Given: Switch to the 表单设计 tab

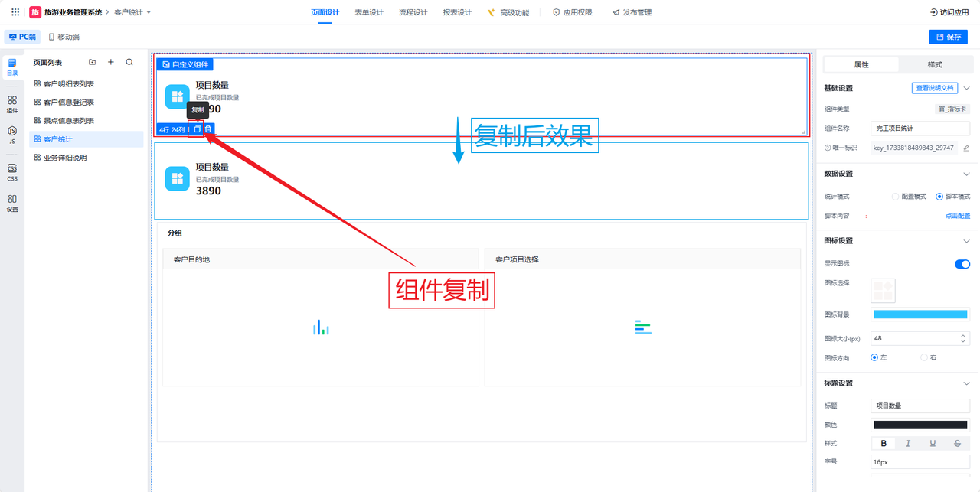Looking at the screenshot, I should pyautogui.click(x=369, y=12).
